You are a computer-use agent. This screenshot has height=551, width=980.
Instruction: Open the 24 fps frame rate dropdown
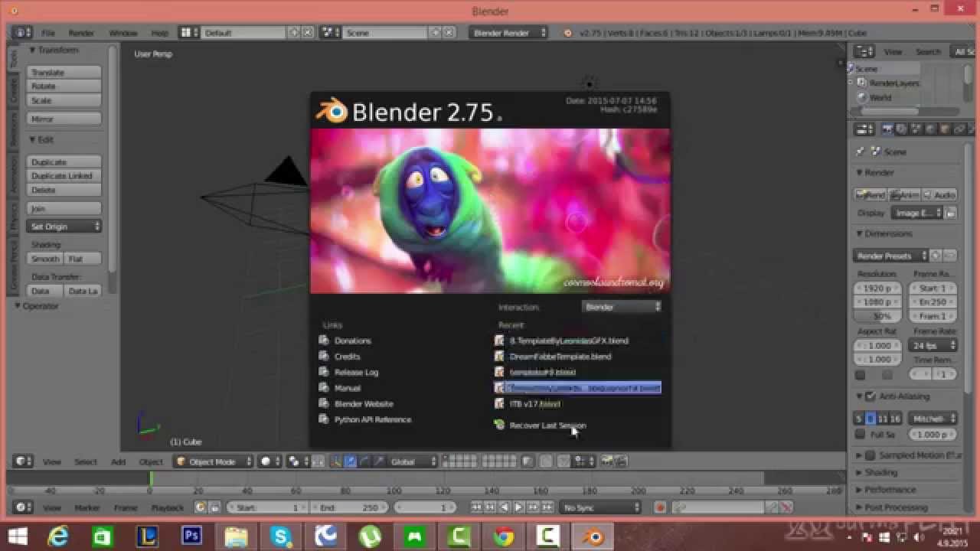coord(933,345)
